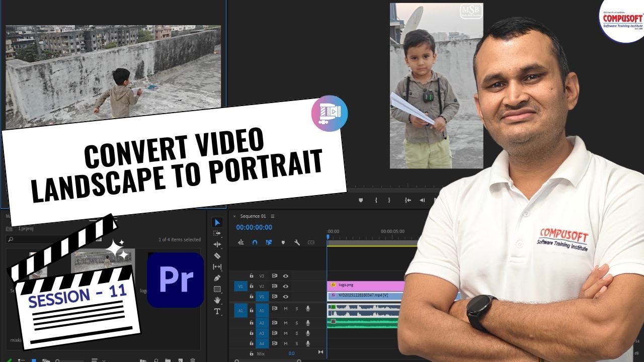Toggle the lock on track V2

point(251,286)
